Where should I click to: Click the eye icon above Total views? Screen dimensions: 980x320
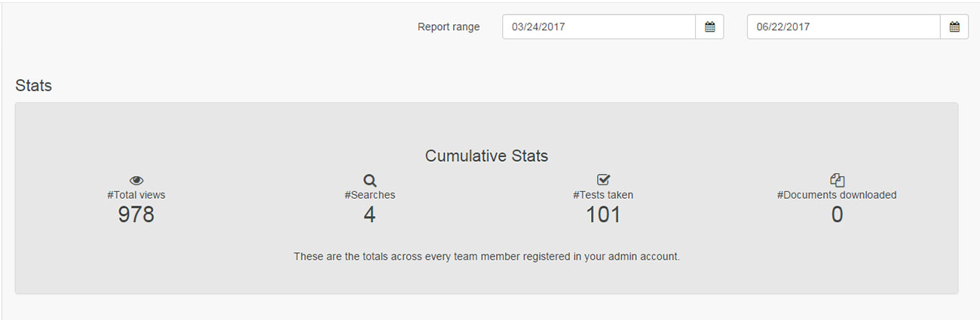pyautogui.click(x=136, y=181)
